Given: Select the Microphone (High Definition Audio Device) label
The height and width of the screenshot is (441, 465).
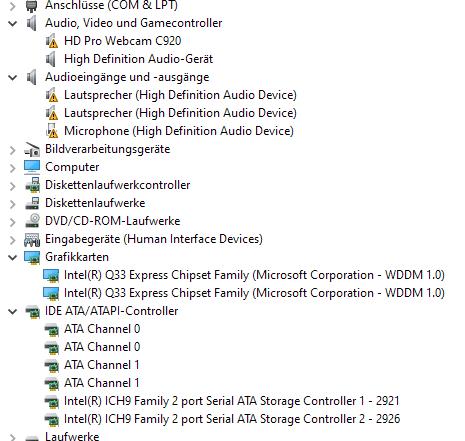Looking at the screenshot, I should click(179, 131).
